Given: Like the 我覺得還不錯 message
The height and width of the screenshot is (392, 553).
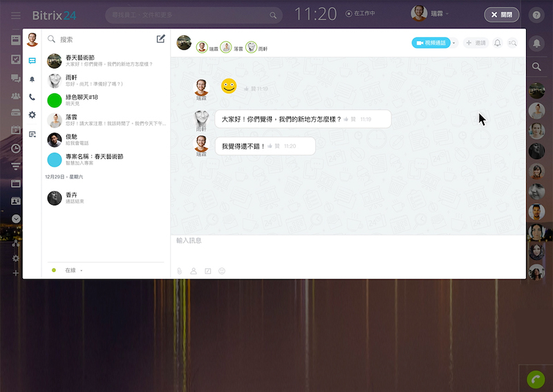Looking at the screenshot, I should tap(270, 146).
